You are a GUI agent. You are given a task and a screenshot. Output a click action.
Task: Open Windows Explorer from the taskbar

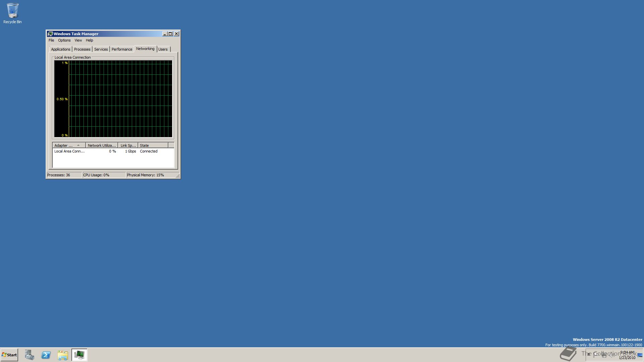pos(63,355)
